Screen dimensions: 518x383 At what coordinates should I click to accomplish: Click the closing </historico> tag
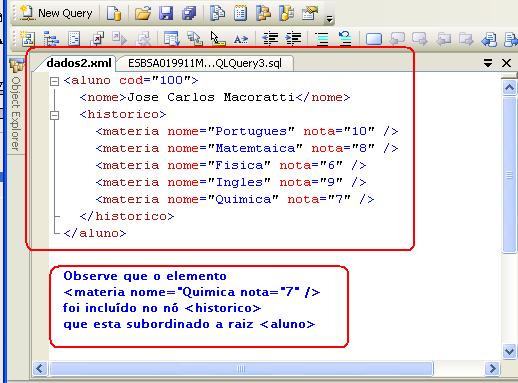(x=127, y=216)
